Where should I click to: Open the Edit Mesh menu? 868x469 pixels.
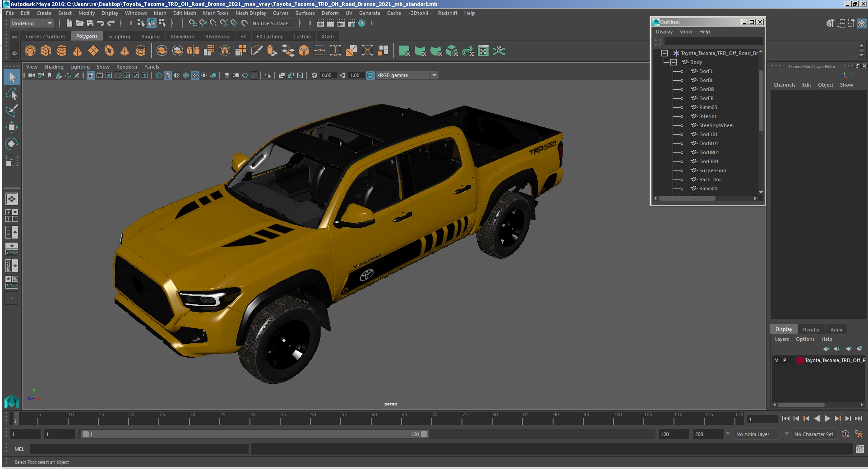(x=185, y=13)
